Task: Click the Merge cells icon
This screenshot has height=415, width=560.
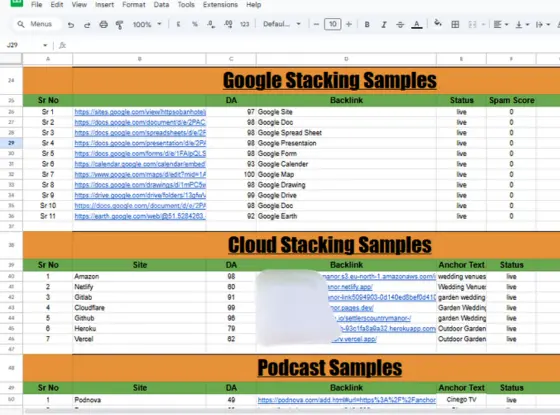Action: [x=472, y=24]
